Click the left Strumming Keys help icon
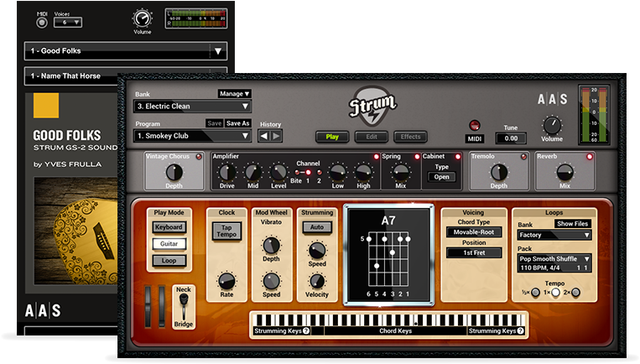 [x=305, y=331]
